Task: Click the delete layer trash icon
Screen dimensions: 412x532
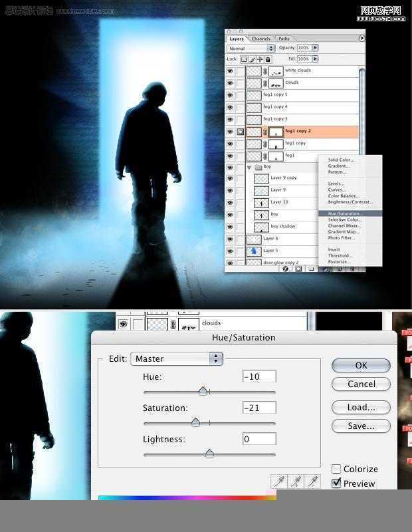Action: tap(352, 269)
